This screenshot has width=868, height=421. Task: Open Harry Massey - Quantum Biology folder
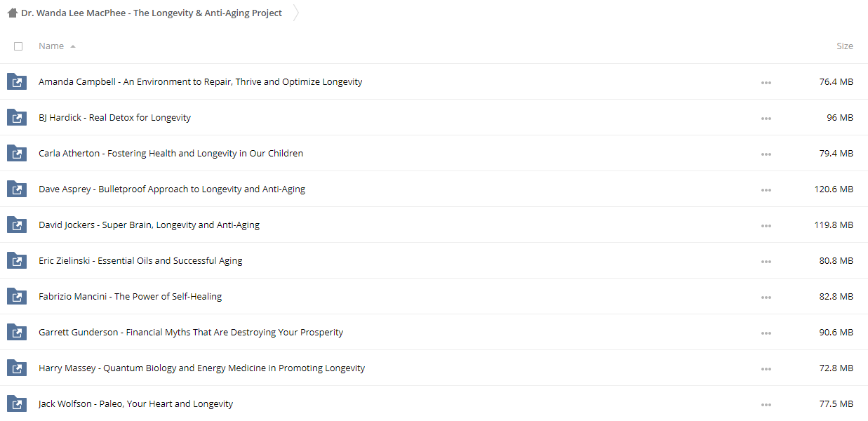[x=201, y=368]
